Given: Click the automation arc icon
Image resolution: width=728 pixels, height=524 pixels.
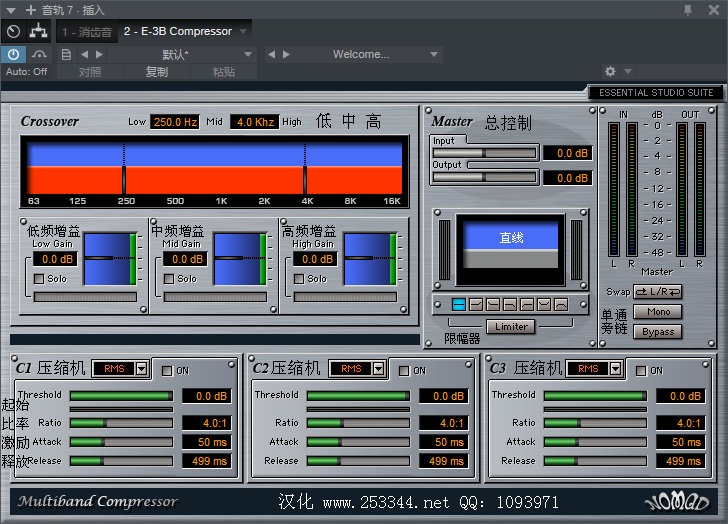Looking at the screenshot, I should tap(39, 54).
